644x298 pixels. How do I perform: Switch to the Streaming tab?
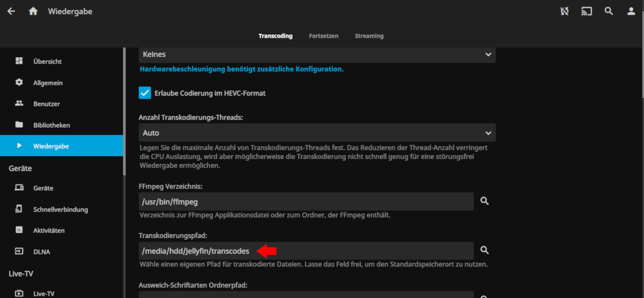coord(369,36)
